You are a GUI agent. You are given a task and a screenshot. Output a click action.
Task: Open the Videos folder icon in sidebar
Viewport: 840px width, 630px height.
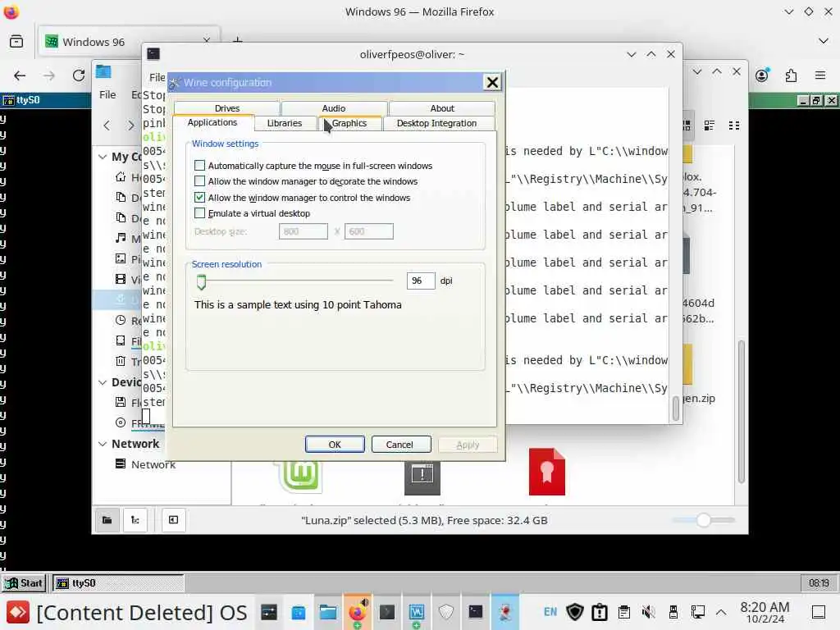click(x=121, y=279)
